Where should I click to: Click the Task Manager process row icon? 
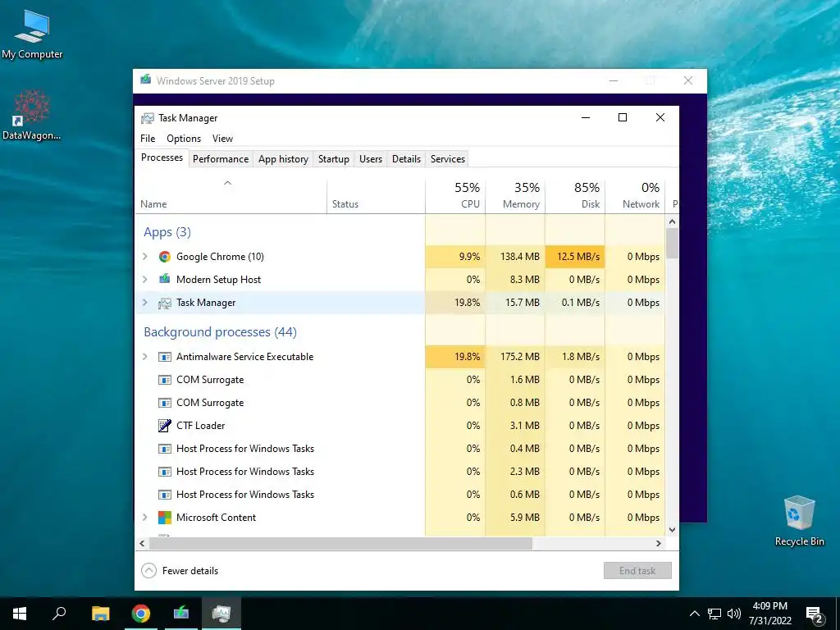164,303
